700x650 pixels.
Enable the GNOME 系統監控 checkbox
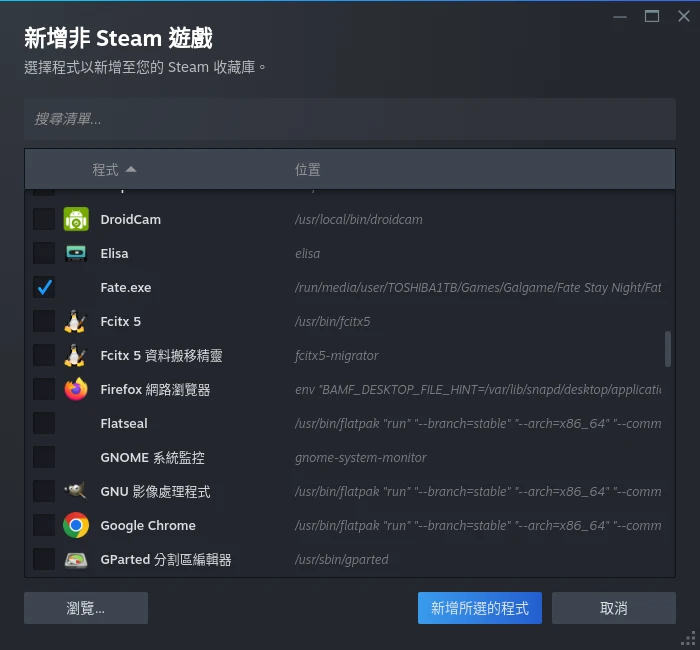click(x=44, y=457)
